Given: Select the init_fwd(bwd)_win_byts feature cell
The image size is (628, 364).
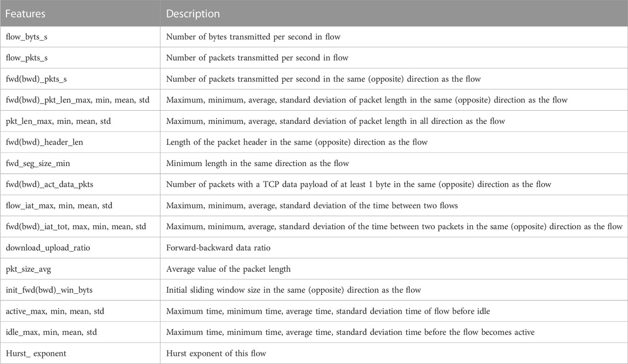Looking at the screenshot, I should pyautogui.click(x=80, y=290).
